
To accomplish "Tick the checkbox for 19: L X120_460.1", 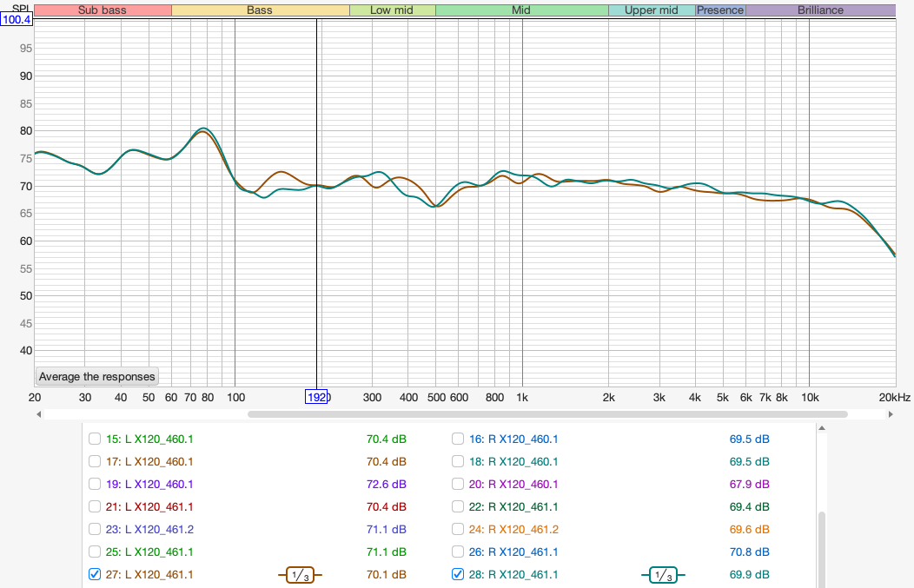I will (x=95, y=484).
